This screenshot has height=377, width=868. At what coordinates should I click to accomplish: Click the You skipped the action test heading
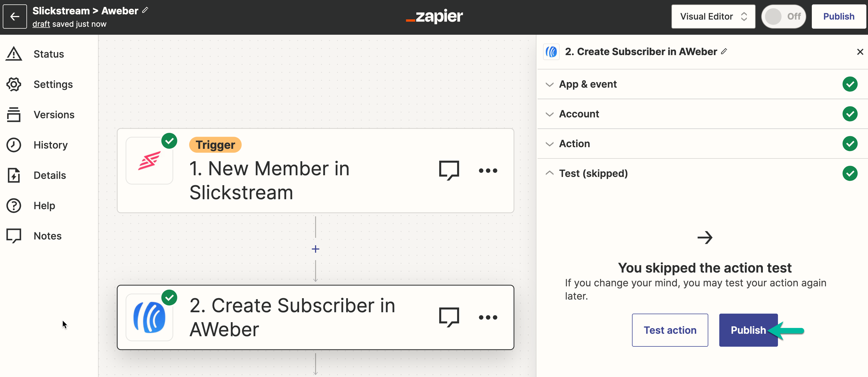click(x=705, y=268)
